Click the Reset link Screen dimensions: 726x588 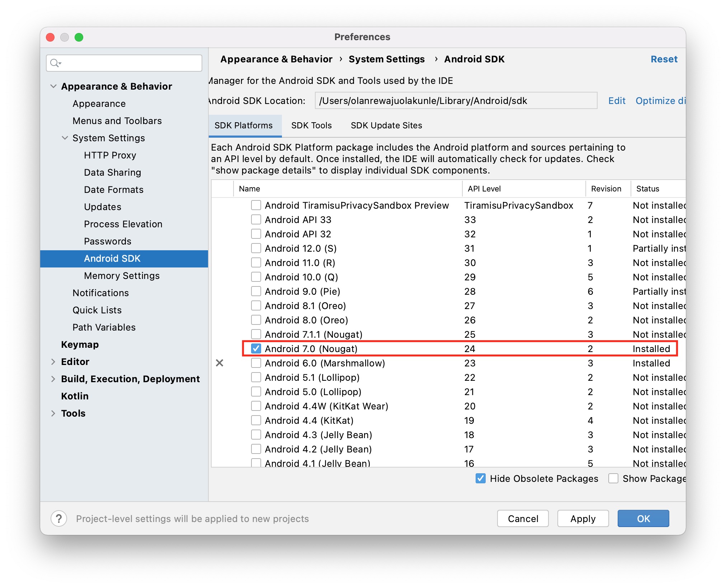tap(664, 59)
